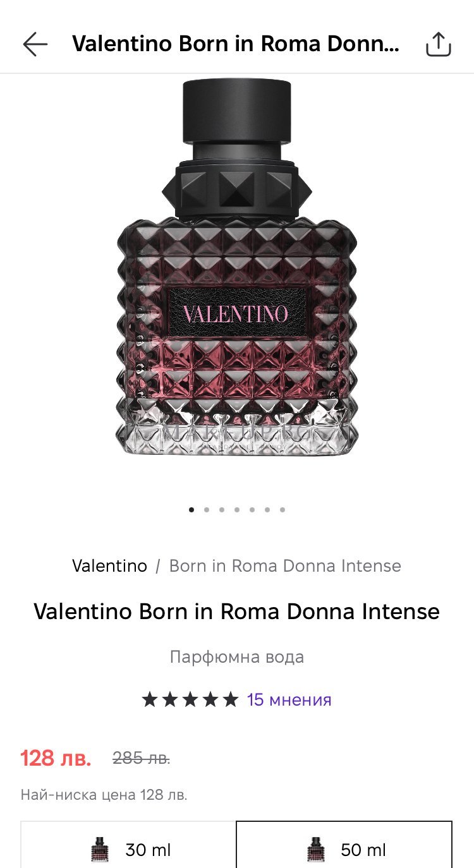Tap the small bottle icon beside 50 ml
Screen dimensions: 474x868
coord(315,850)
